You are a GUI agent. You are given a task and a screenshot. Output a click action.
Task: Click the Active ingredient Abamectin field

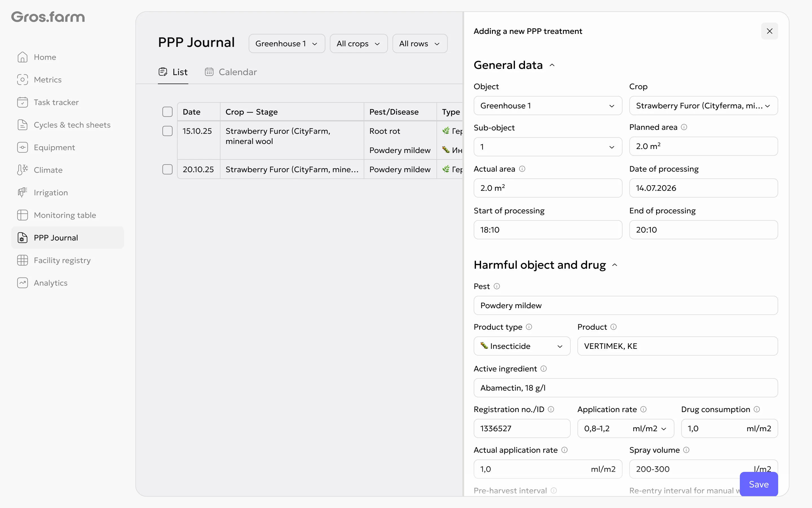[x=626, y=388]
